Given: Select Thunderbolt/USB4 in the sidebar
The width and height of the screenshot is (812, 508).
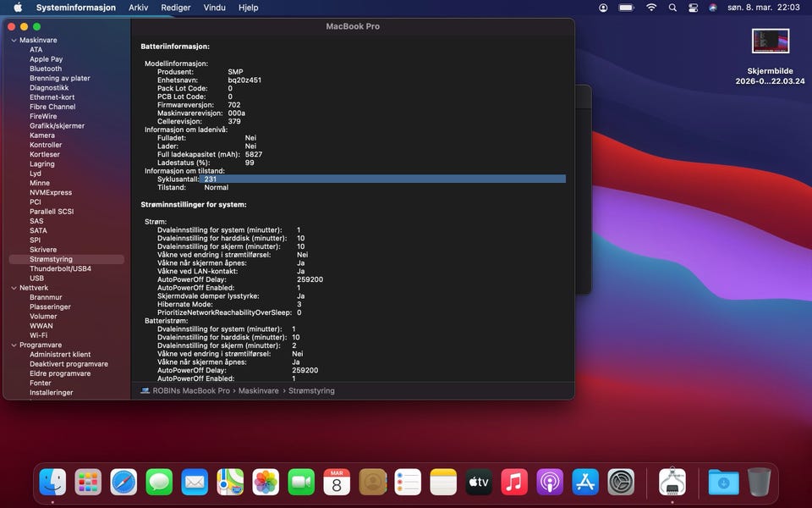Looking at the screenshot, I should coord(60,268).
